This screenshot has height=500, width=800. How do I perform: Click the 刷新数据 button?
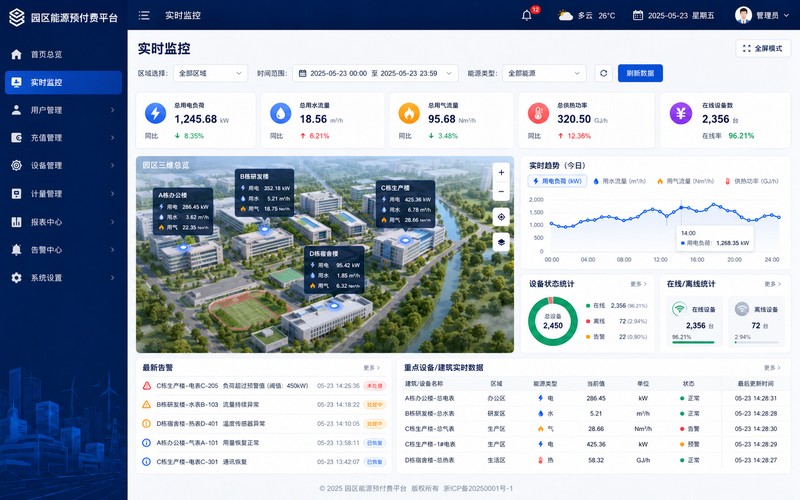(640, 73)
